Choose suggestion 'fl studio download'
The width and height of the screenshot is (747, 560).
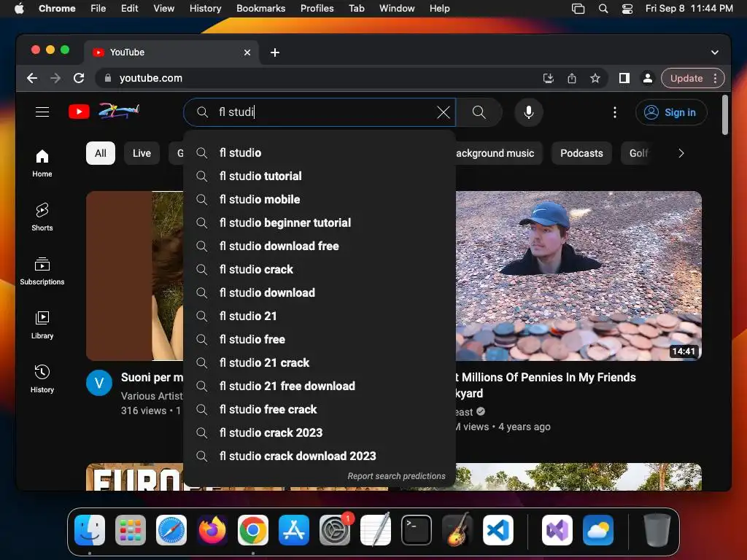coord(320,293)
